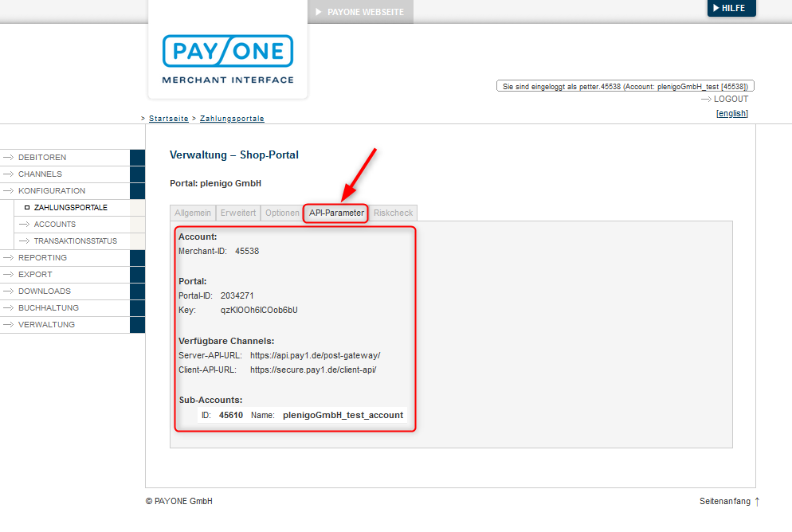Click the LOGOUT link
Image resolution: width=792 pixels, height=532 pixels.
tap(731, 99)
